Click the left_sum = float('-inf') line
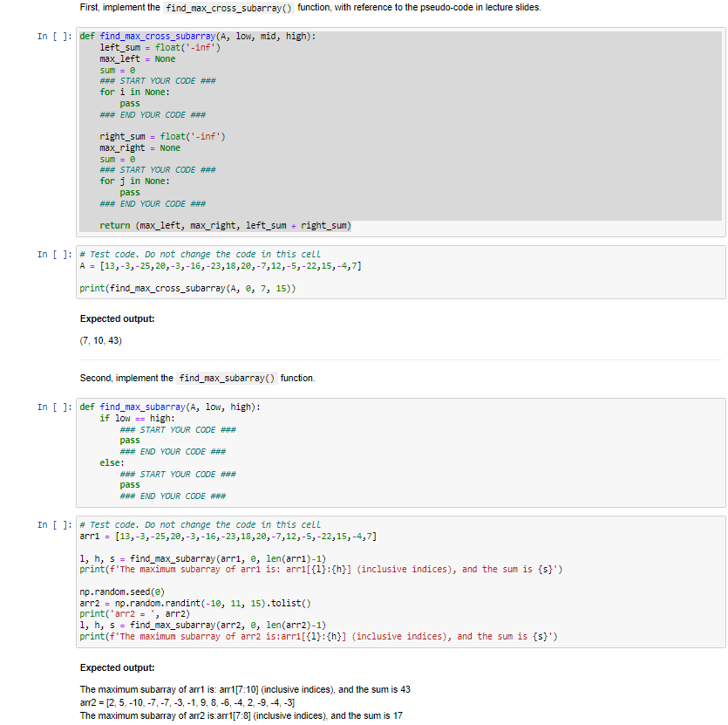 [160, 47]
